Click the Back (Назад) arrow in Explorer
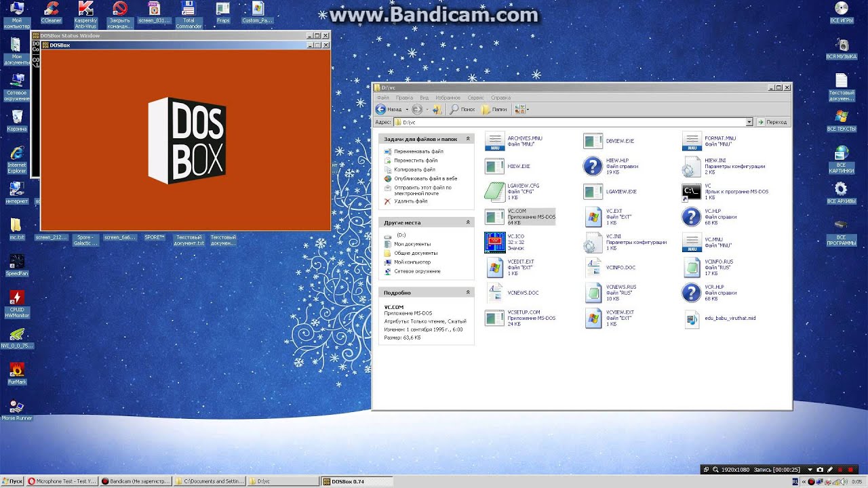868x488 pixels. click(380, 109)
